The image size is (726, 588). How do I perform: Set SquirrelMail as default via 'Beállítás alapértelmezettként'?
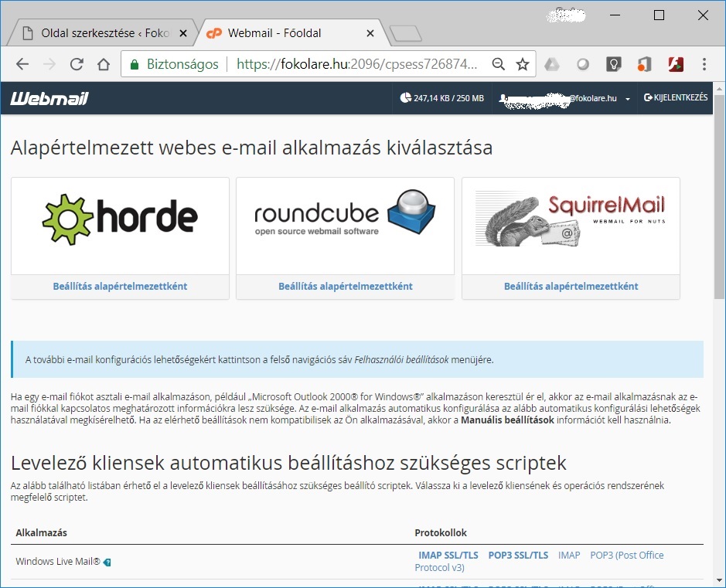[571, 287]
